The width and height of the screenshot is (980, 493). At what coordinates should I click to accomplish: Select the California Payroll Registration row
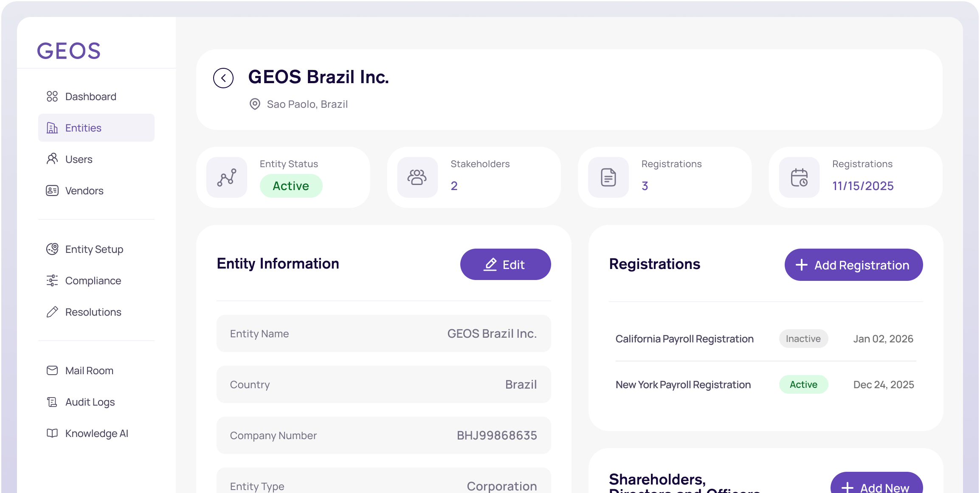[x=684, y=339]
